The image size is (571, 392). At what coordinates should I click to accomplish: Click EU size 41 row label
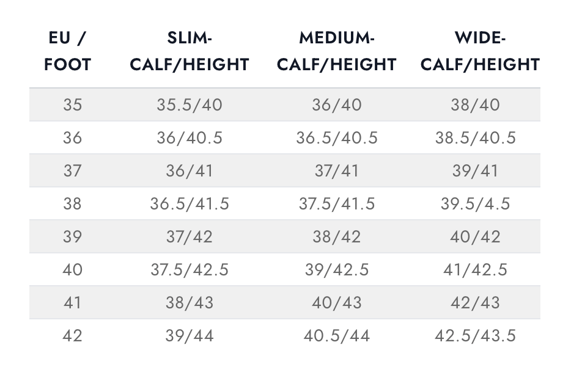pyautogui.click(x=73, y=302)
